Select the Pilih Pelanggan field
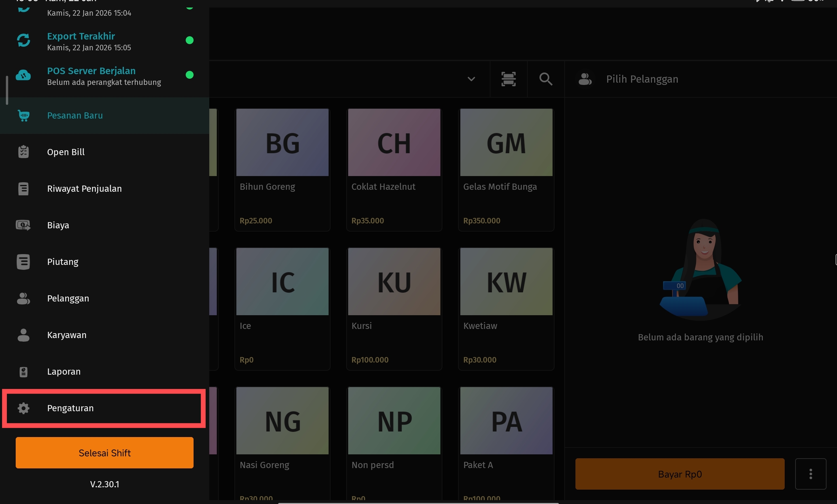Image resolution: width=837 pixels, height=504 pixels. coord(642,79)
